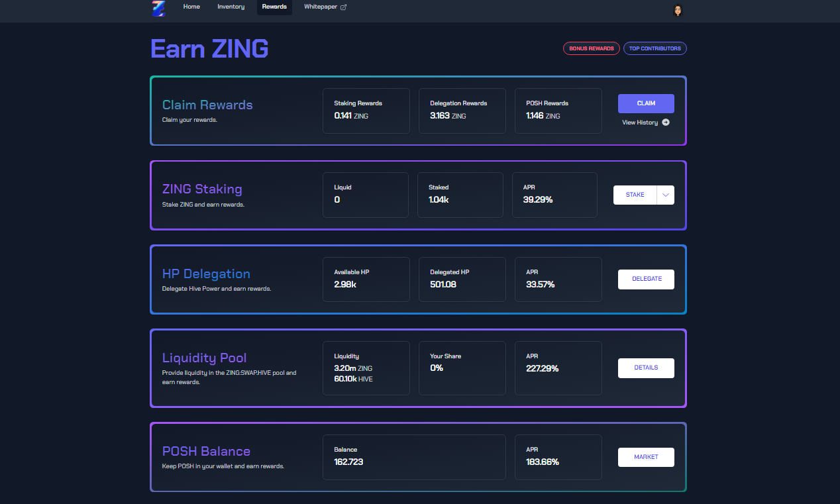The image size is (840, 504).
Task: Claim your rewards with the Claim button
Action: (646, 103)
